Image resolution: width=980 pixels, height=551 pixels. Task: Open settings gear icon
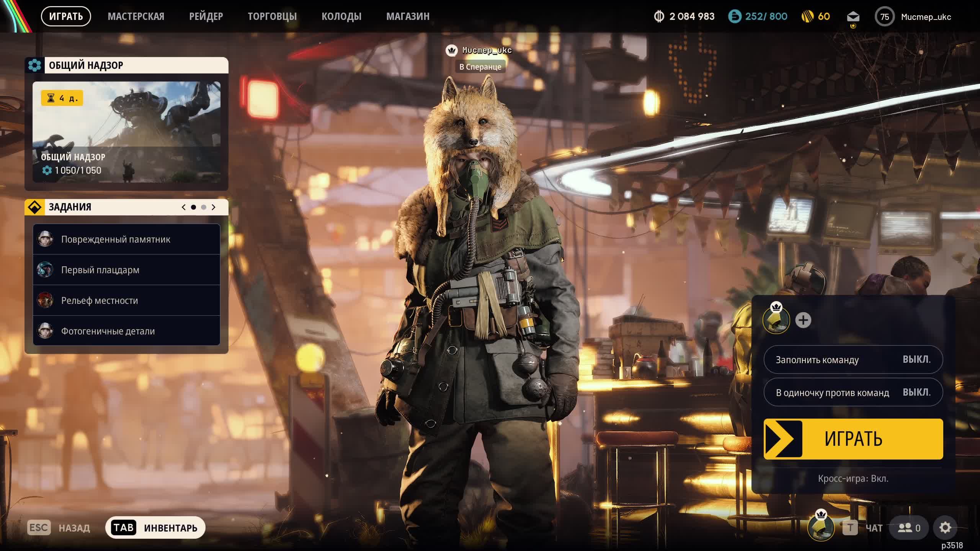(945, 528)
